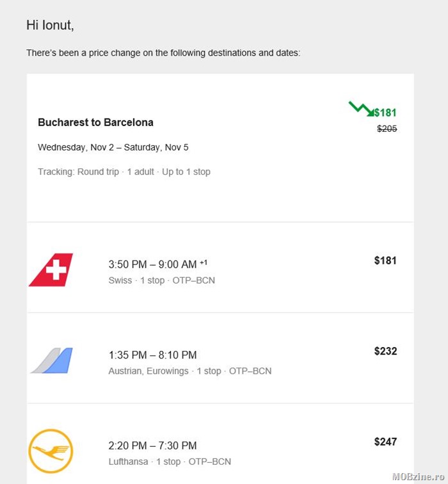Click the Lufthansa crane logo
Screen dimensions: 448x484
pyautogui.click(x=51, y=451)
